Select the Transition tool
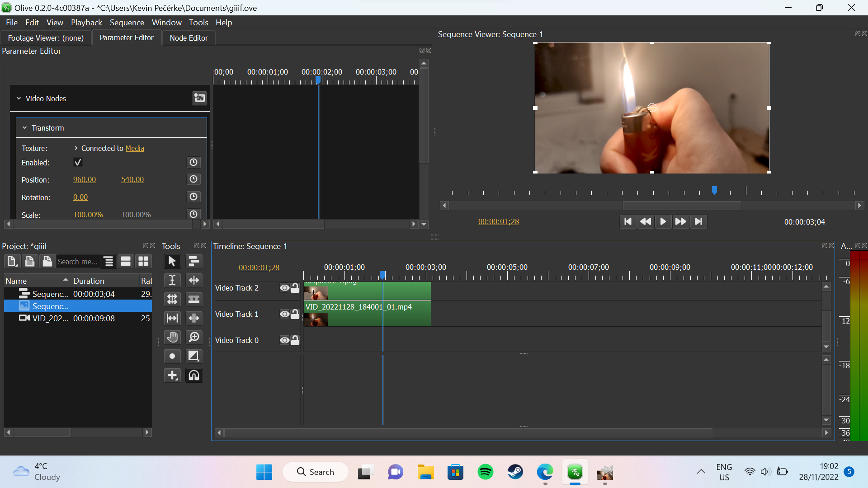This screenshot has width=868, height=488. coord(193,356)
